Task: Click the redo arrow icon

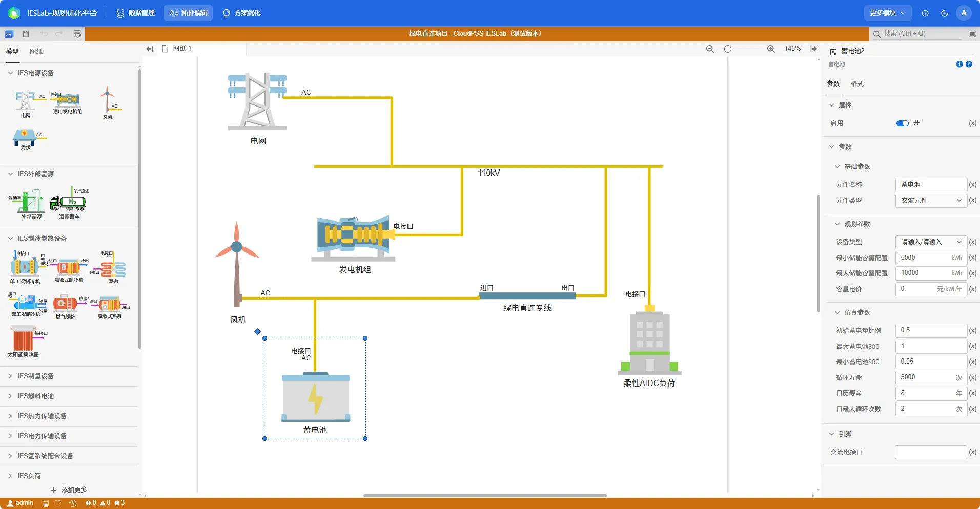Action: 59,34
